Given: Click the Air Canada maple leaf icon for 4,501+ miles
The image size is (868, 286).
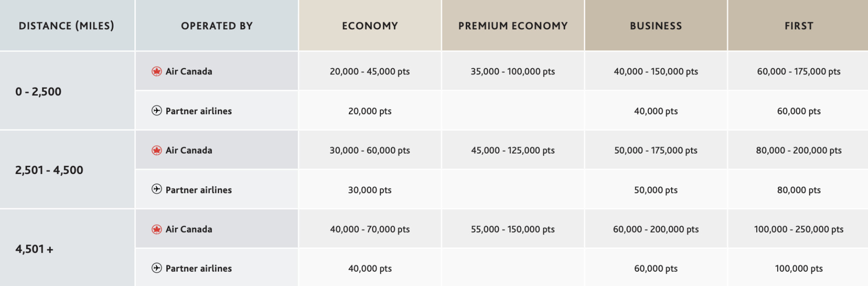Looking at the screenshot, I should point(157,229).
